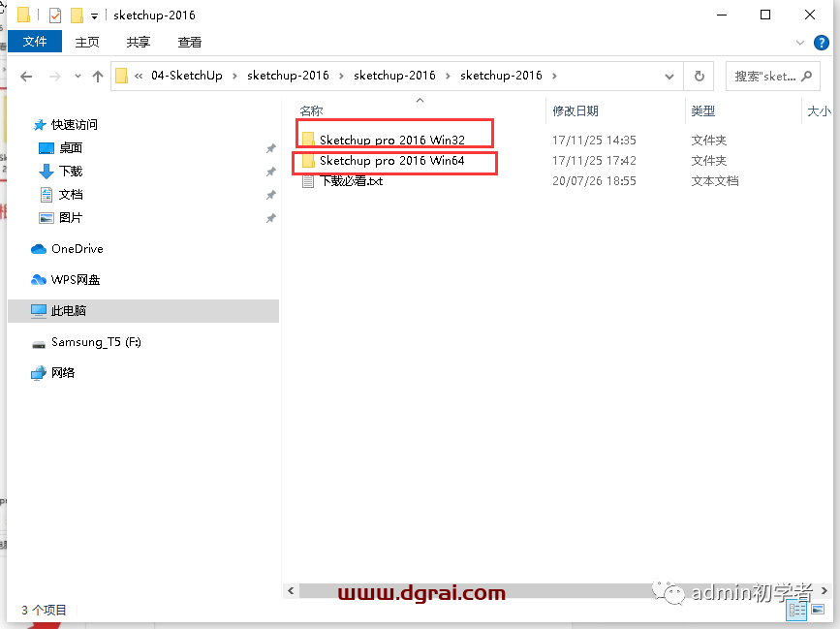Click the 下载必看.txt document icon

coord(308,181)
